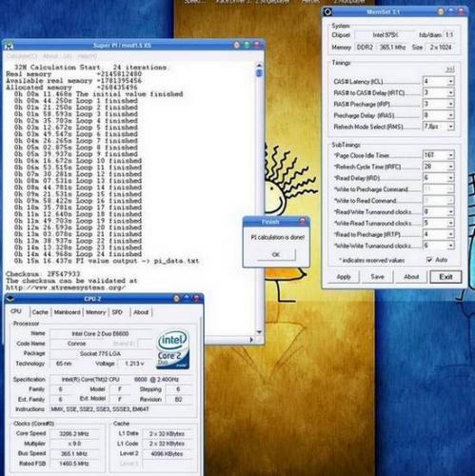Open the RAS# to CAS# Delay dropdown
Screen dimensions: 475x476
450,92
